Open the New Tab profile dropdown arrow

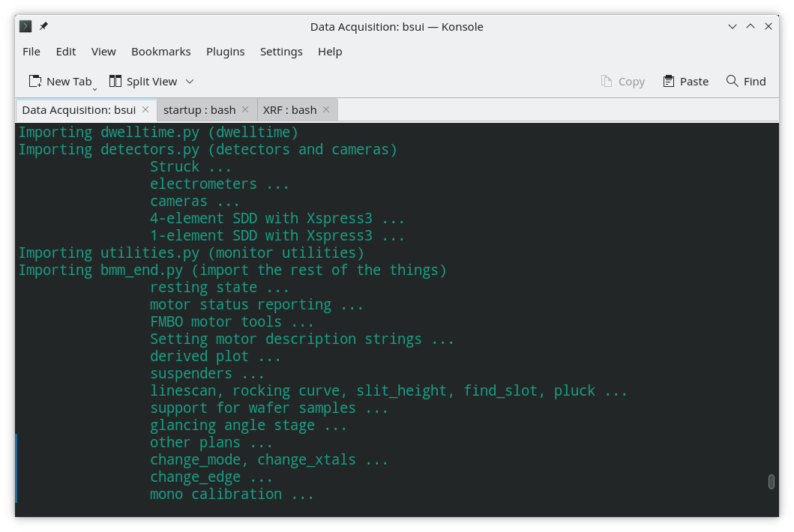94,90
